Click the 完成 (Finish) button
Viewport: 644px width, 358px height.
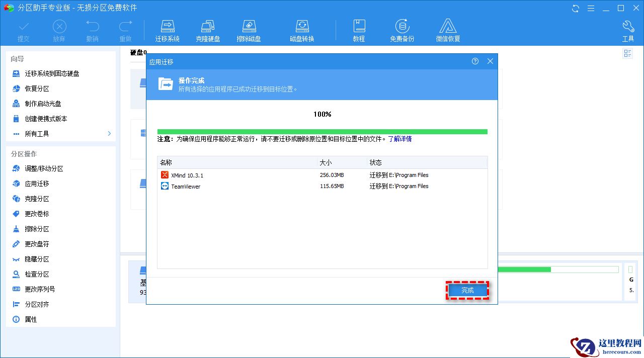click(x=467, y=290)
